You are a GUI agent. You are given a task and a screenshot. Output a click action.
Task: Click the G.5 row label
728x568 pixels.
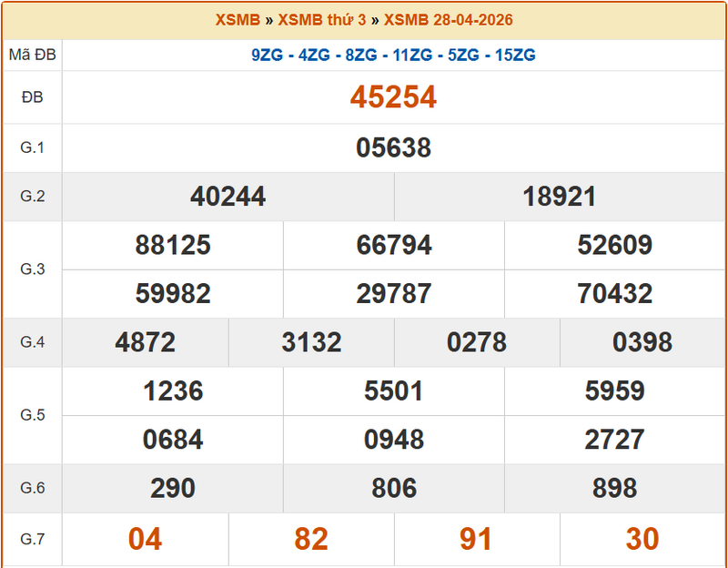click(33, 415)
